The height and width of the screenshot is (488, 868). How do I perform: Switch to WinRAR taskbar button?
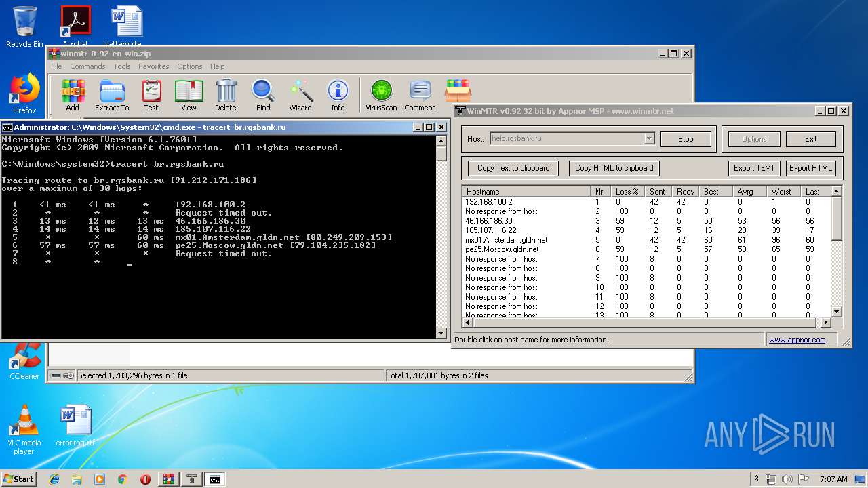(x=168, y=479)
